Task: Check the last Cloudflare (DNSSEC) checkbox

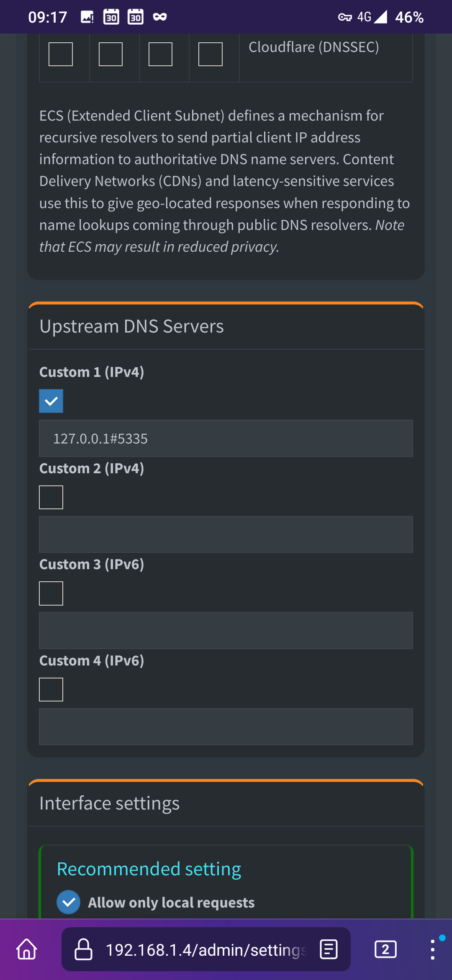Action: pos(210,54)
